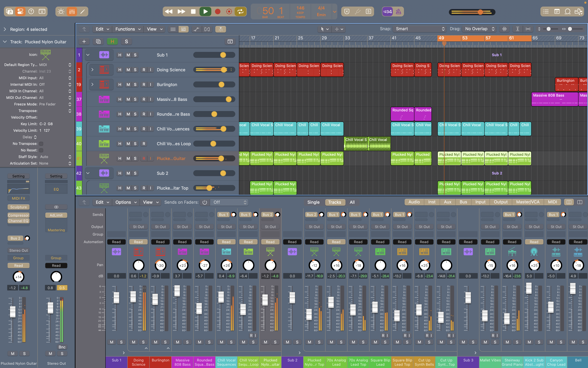Collapse the Sub 1 track stack
This screenshot has width=588, height=368.
(88, 55)
